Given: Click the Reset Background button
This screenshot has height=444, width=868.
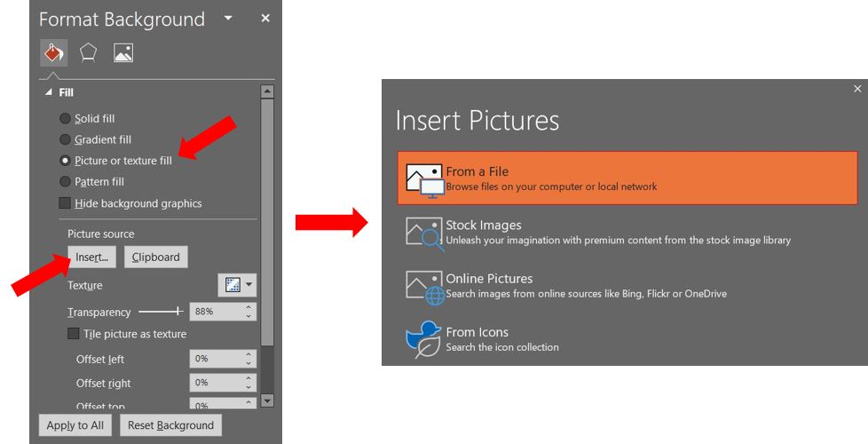Looking at the screenshot, I should pyautogui.click(x=170, y=425).
